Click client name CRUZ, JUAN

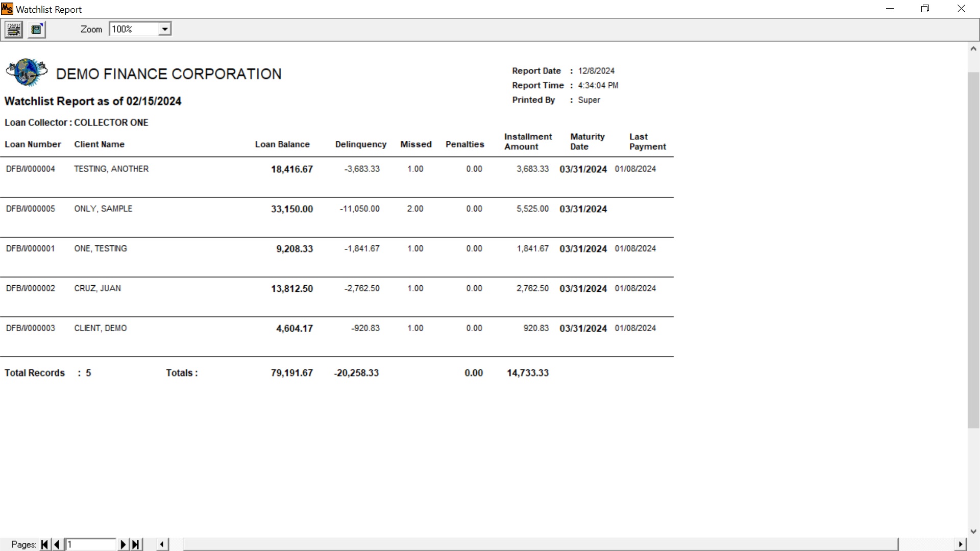(x=97, y=288)
